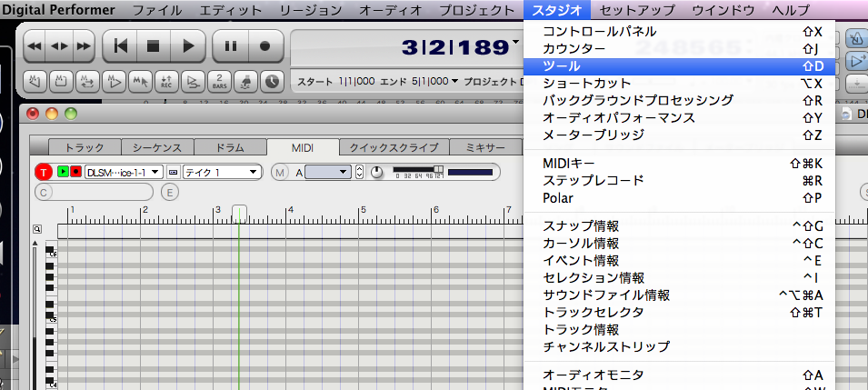This screenshot has width=868, height=390.
Task: Toggle the red record-enable button for the track
Action: tap(75, 172)
